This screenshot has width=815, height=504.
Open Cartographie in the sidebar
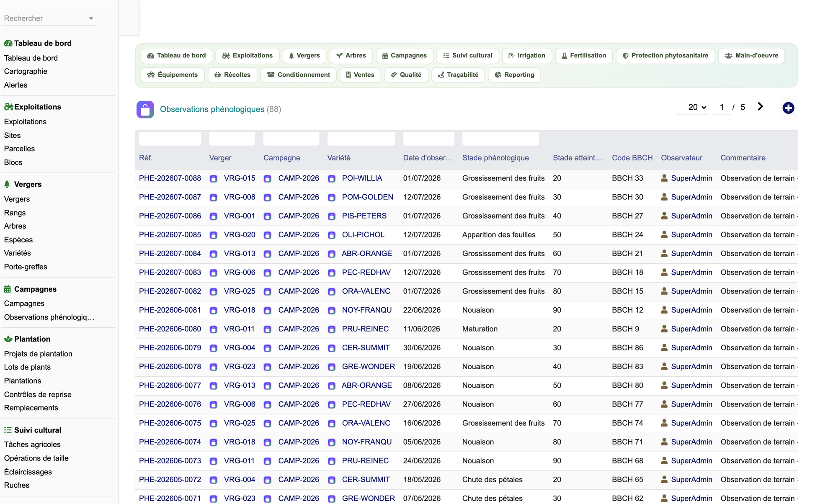click(x=26, y=72)
